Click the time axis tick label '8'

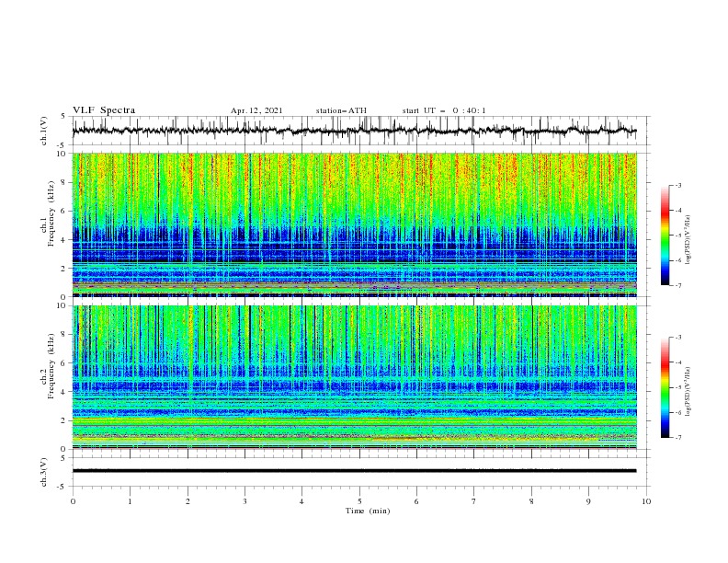pos(531,501)
